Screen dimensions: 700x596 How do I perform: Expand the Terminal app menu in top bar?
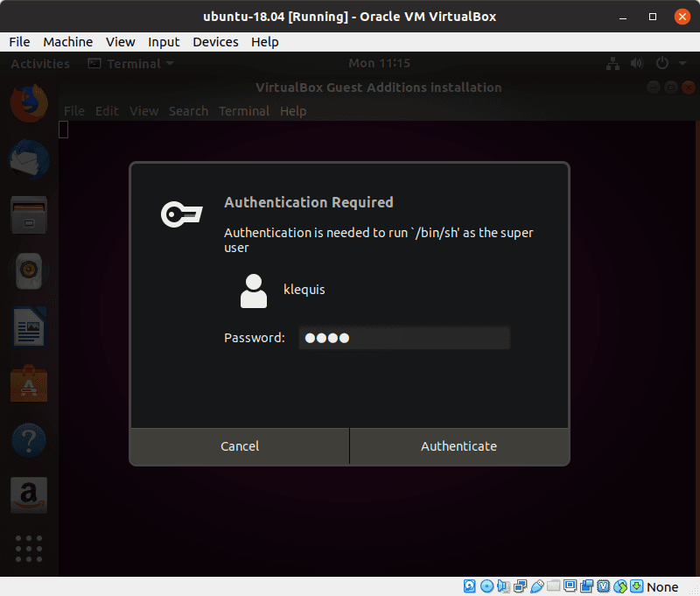[x=130, y=63]
